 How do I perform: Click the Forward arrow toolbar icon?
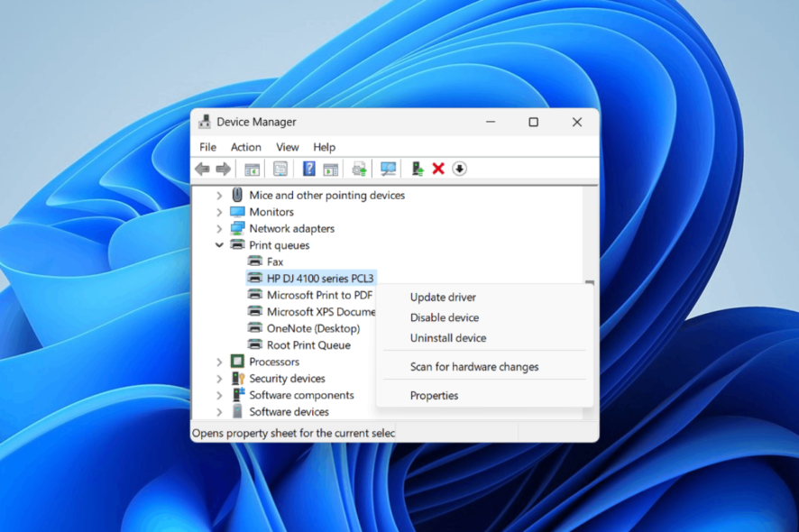223,169
